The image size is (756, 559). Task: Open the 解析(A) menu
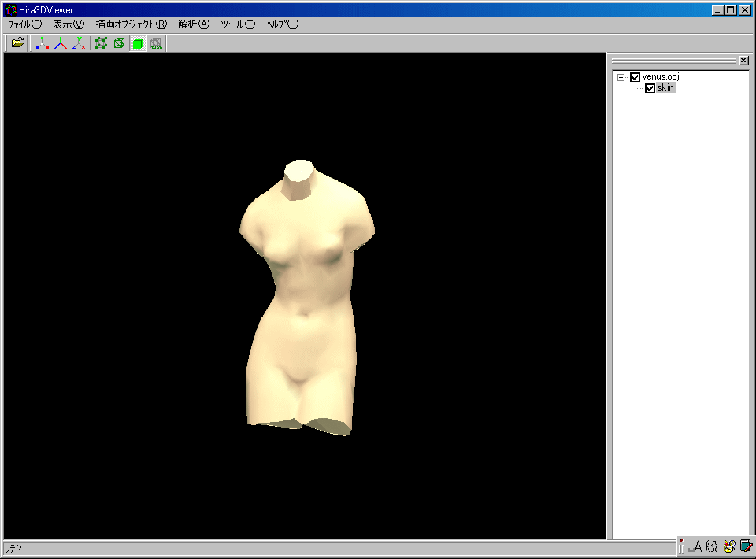coord(194,24)
